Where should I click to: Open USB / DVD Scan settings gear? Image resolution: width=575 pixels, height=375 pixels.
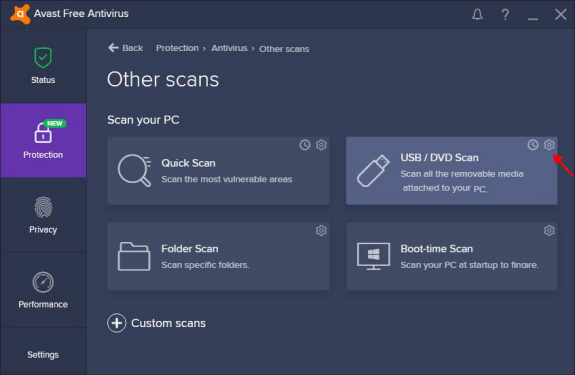pos(549,145)
